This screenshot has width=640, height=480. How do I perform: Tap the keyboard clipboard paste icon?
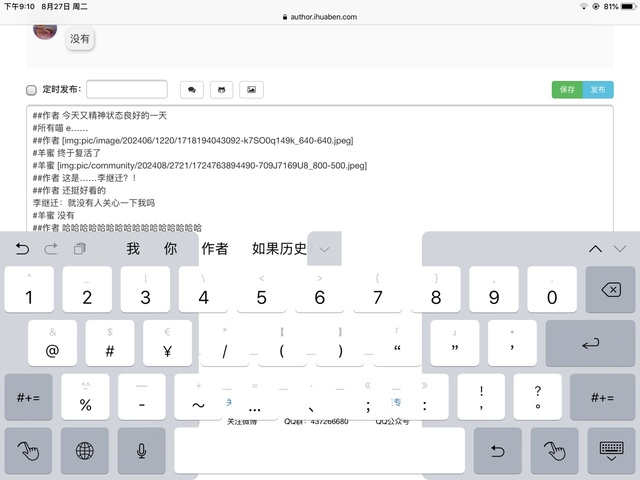tap(79, 249)
